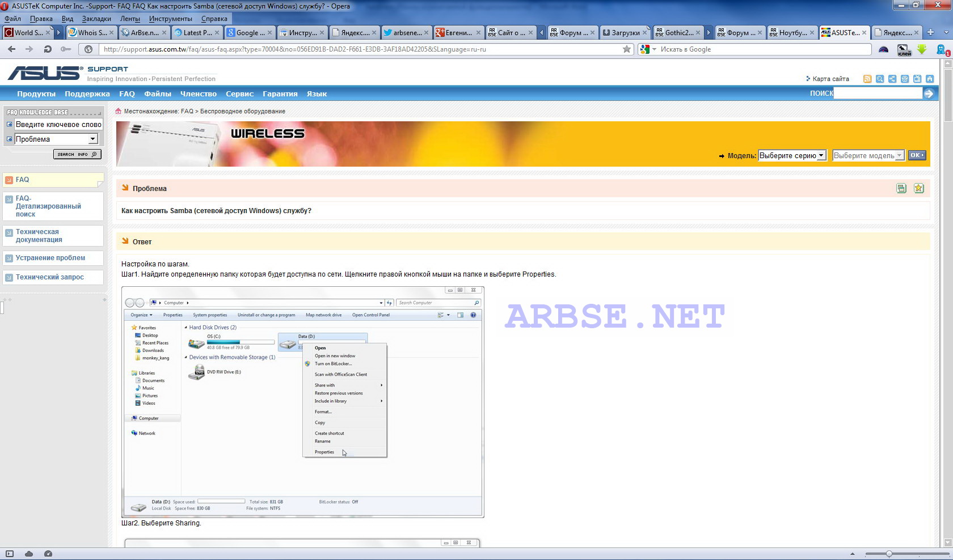
Task: Click the ПОИСК site search field
Action: [878, 94]
